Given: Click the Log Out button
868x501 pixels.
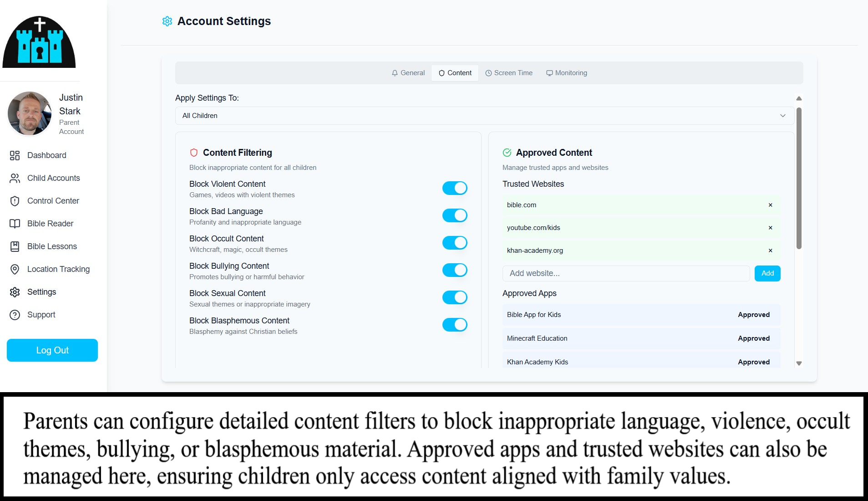Looking at the screenshot, I should click(x=52, y=350).
